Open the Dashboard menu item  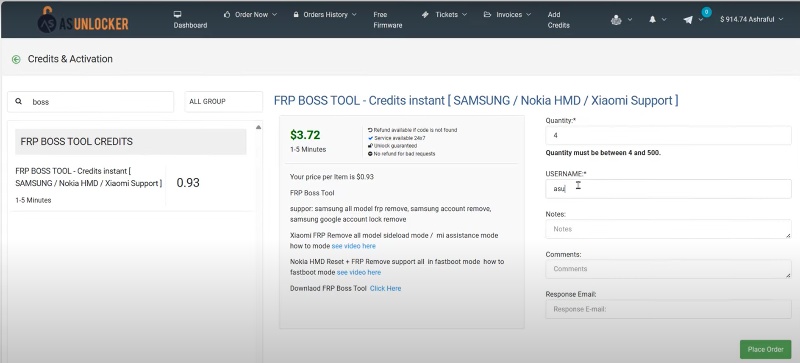point(190,19)
